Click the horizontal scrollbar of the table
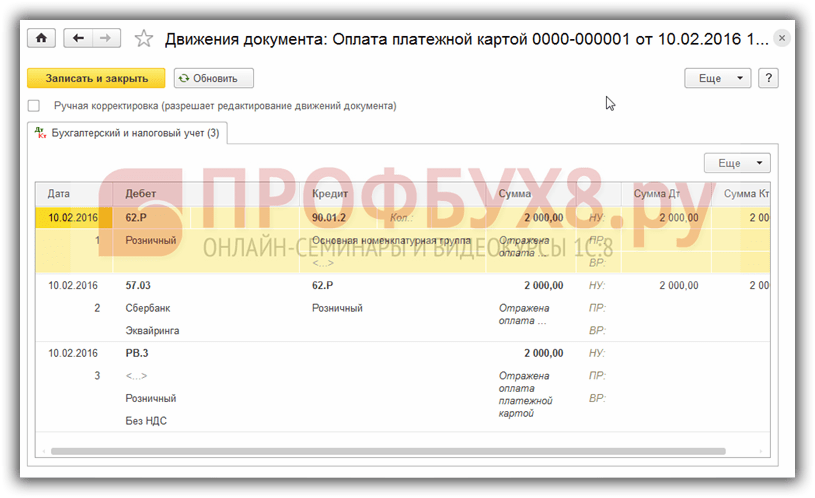This screenshot has height=498, width=815. tap(388, 451)
